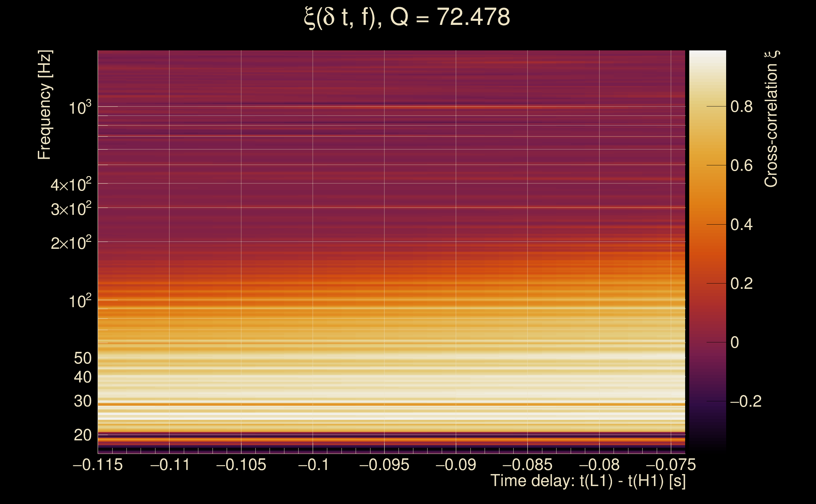Pick the 0.6 colorbar tick label
This screenshot has width=816, height=504.
click(x=741, y=166)
